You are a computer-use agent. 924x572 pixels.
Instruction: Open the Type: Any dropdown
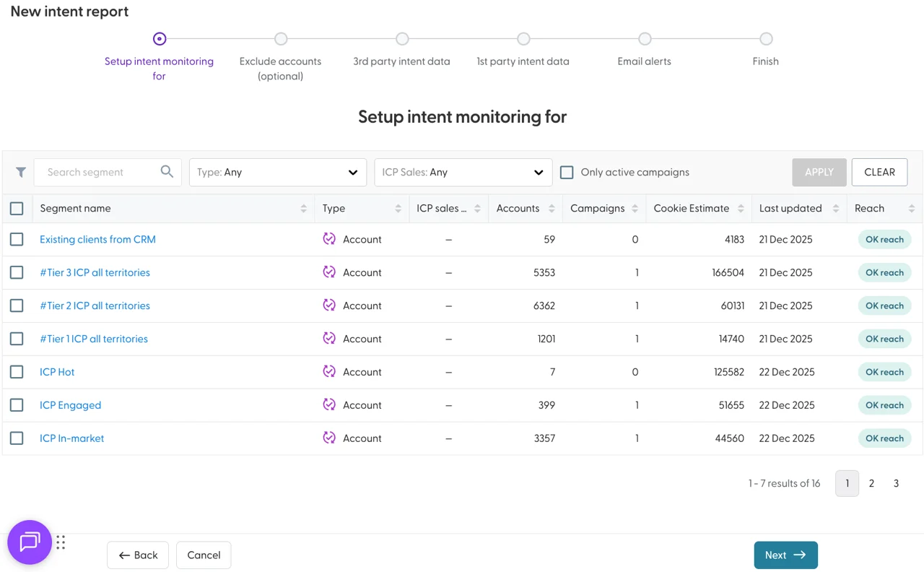278,172
